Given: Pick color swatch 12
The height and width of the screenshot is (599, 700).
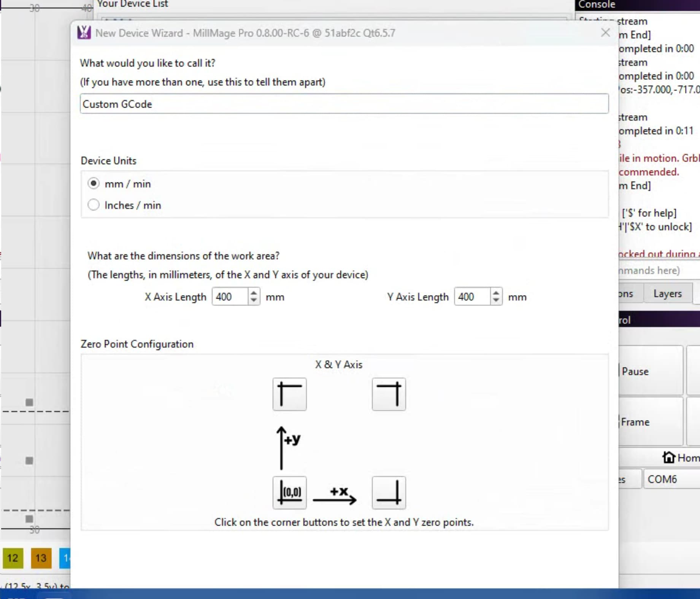Looking at the screenshot, I should [13, 558].
